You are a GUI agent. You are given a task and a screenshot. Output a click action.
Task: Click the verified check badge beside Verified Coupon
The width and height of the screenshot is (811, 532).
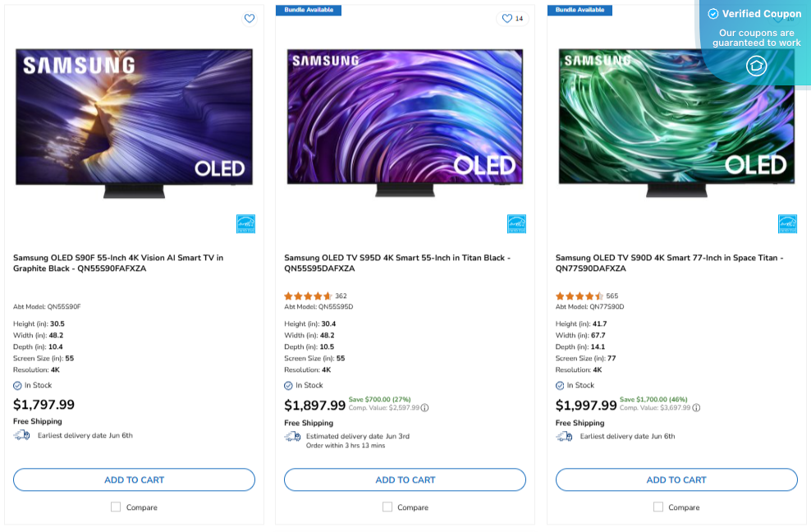click(x=713, y=13)
